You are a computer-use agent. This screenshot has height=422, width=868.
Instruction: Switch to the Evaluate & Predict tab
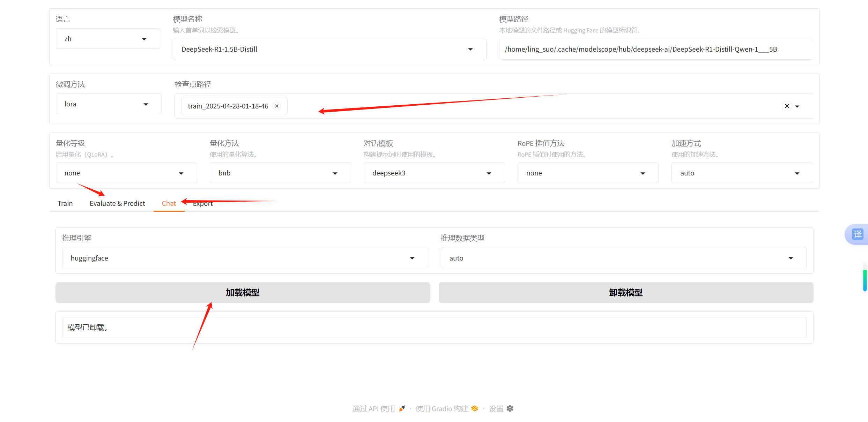pyautogui.click(x=117, y=203)
